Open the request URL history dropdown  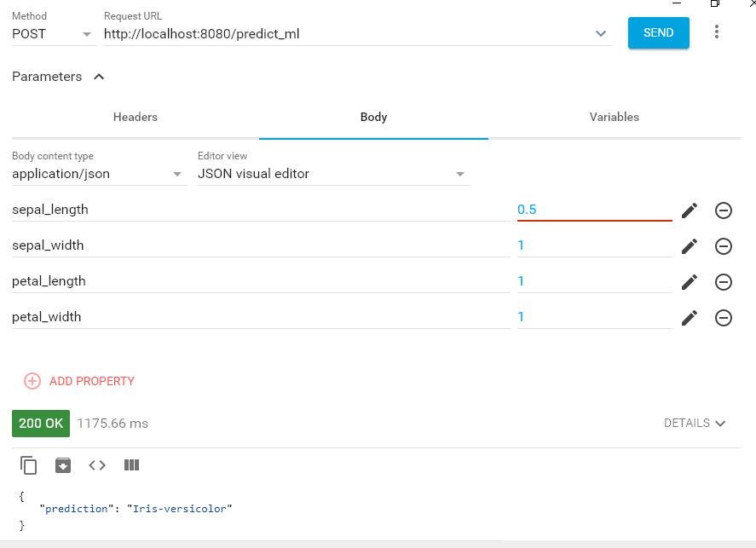tap(601, 33)
